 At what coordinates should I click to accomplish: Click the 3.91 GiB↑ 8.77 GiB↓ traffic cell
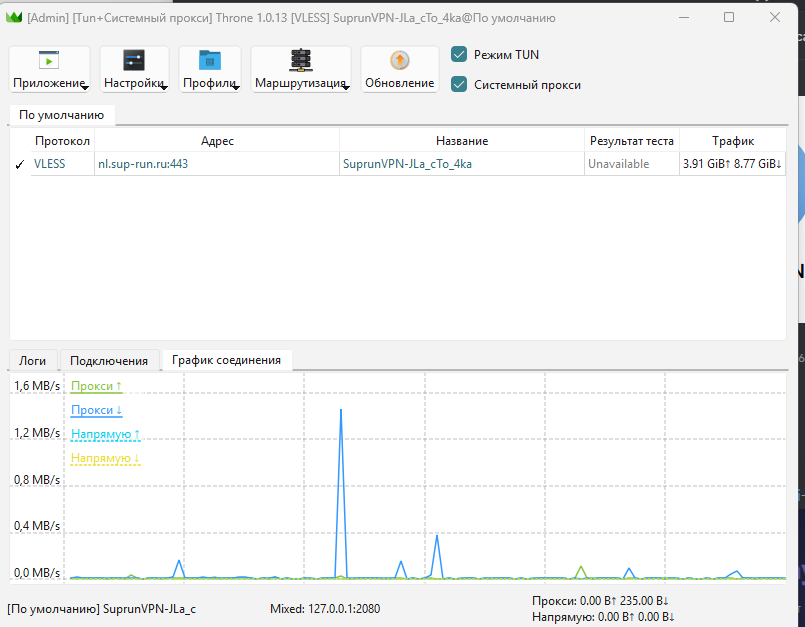pyautogui.click(x=733, y=164)
